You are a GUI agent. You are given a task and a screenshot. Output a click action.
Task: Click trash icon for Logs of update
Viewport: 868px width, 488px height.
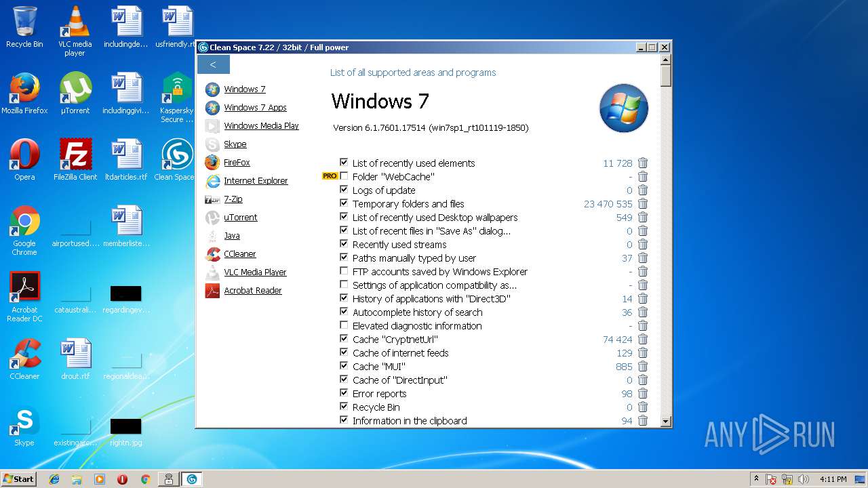pos(643,190)
